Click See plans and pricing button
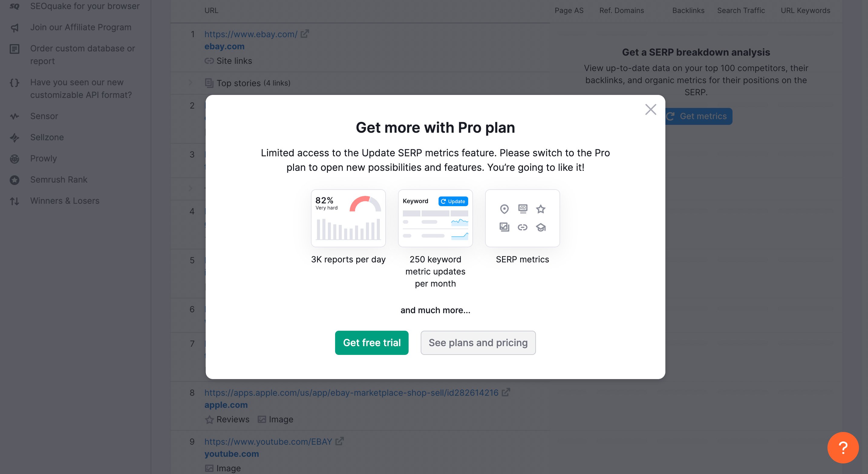The width and height of the screenshot is (868, 474). (478, 343)
